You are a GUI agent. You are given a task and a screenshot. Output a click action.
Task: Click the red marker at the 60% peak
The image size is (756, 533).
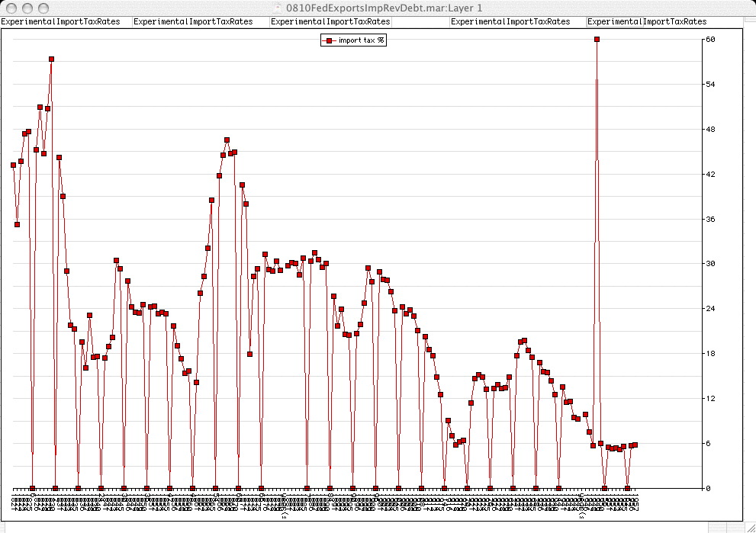pyautogui.click(x=597, y=39)
